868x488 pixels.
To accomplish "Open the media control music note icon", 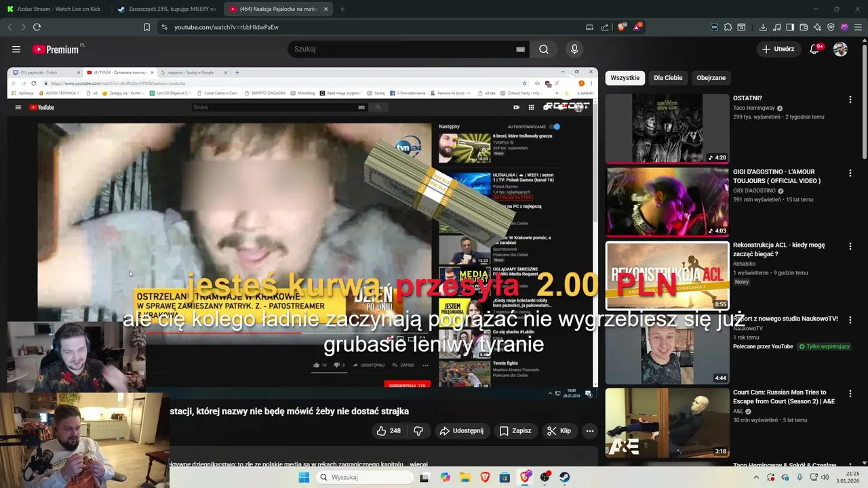I will (776, 27).
